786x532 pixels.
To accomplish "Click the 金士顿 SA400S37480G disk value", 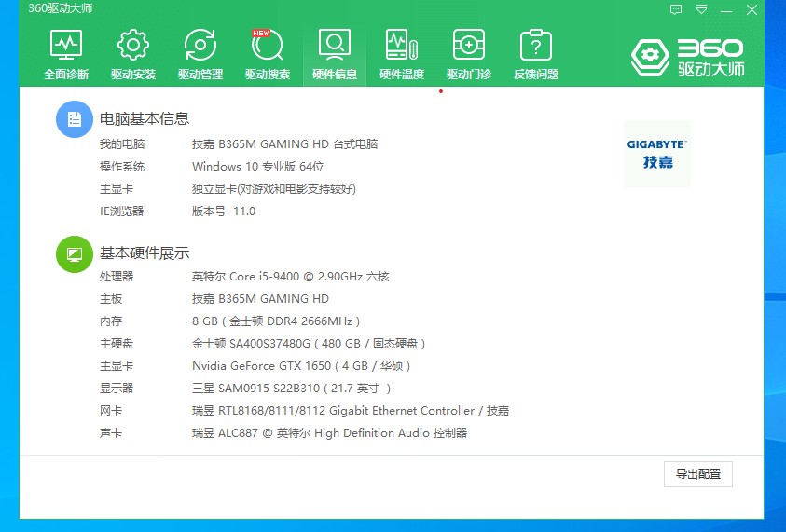I will coord(309,344).
